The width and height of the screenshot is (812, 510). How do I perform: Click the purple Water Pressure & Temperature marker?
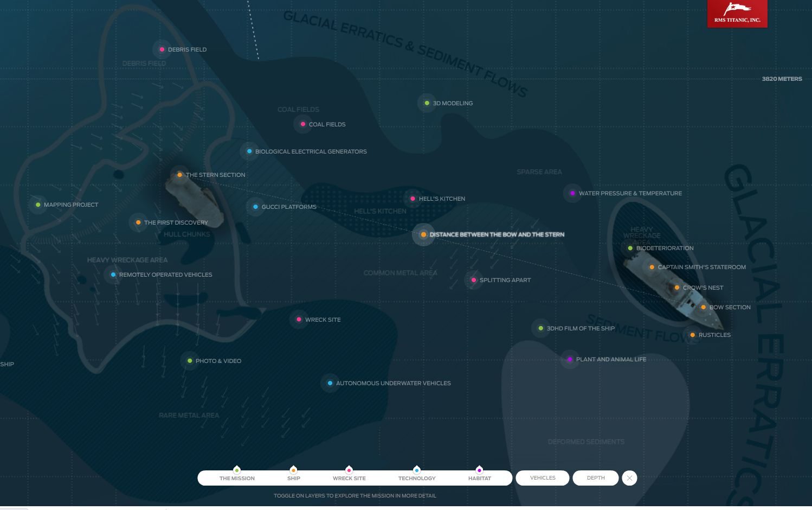572,193
